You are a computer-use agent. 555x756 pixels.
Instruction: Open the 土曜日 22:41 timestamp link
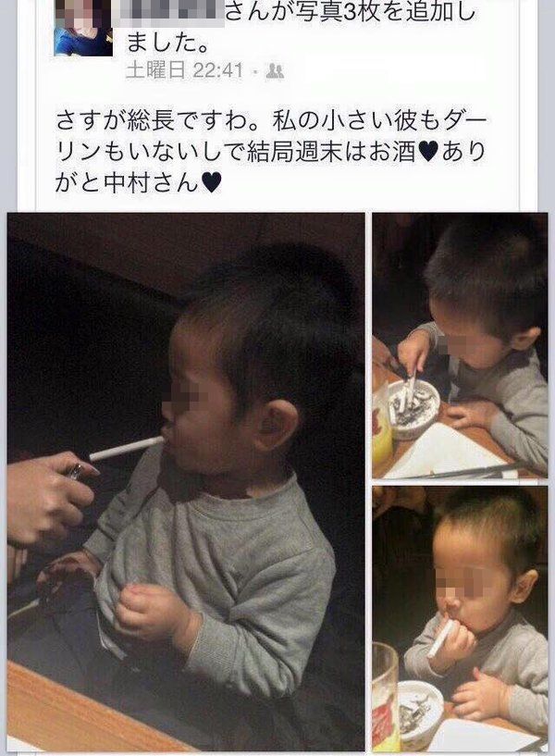coord(185,71)
